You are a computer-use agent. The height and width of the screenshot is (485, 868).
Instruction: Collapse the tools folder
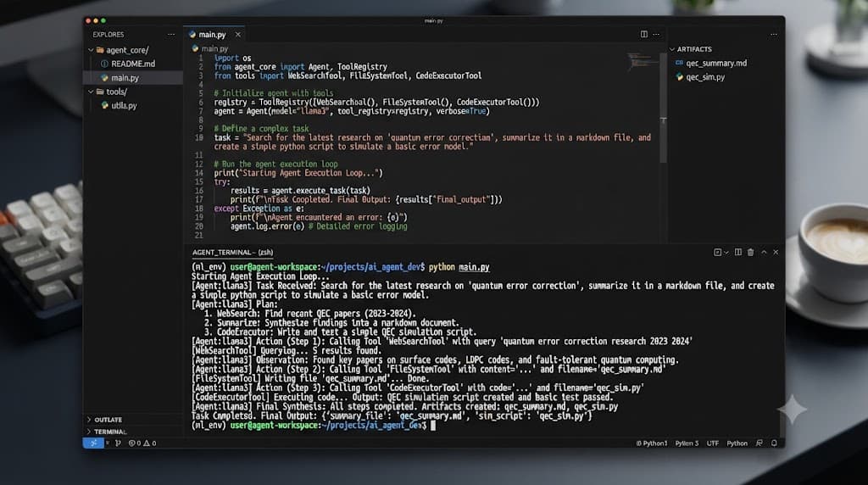pos(91,92)
